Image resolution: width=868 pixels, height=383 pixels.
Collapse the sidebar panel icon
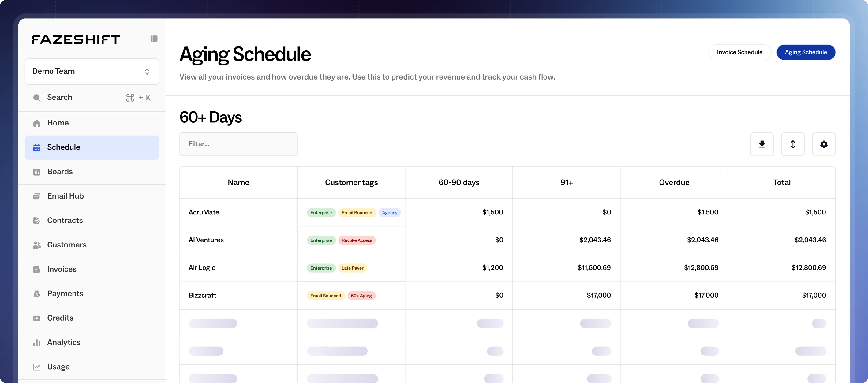tap(154, 39)
